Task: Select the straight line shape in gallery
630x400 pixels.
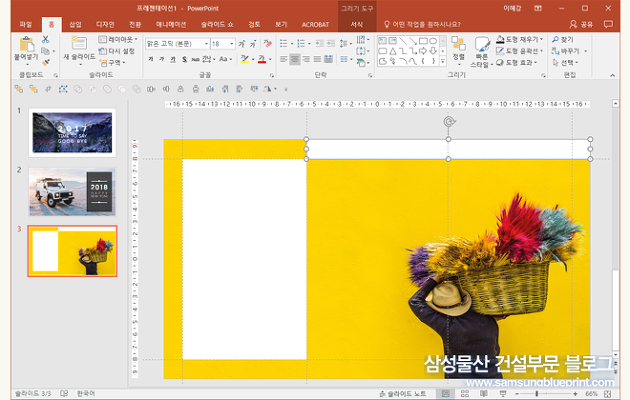Action: click(x=403, y=41)
